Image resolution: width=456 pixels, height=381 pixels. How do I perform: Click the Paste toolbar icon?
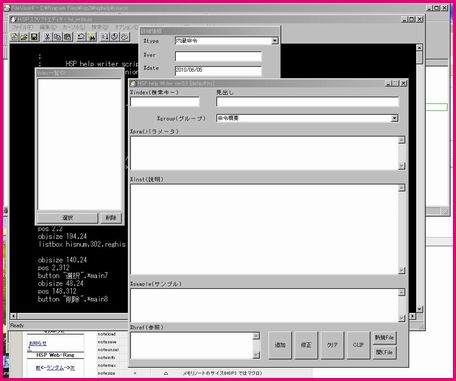[68, 37]
